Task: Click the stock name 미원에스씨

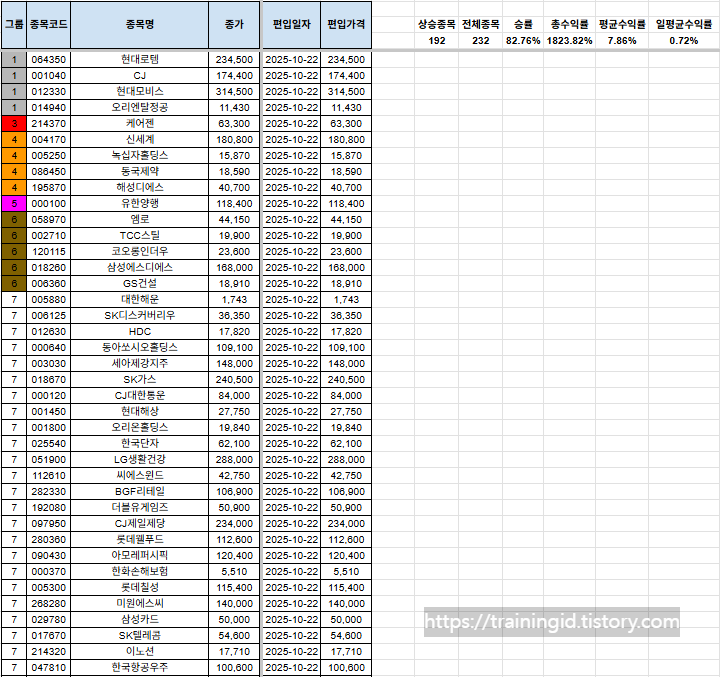Action: click(140, 604)
